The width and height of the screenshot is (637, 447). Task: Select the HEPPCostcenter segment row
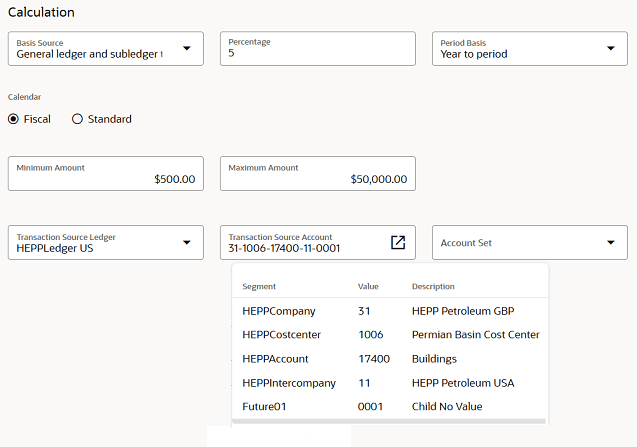tap(390, 335)
